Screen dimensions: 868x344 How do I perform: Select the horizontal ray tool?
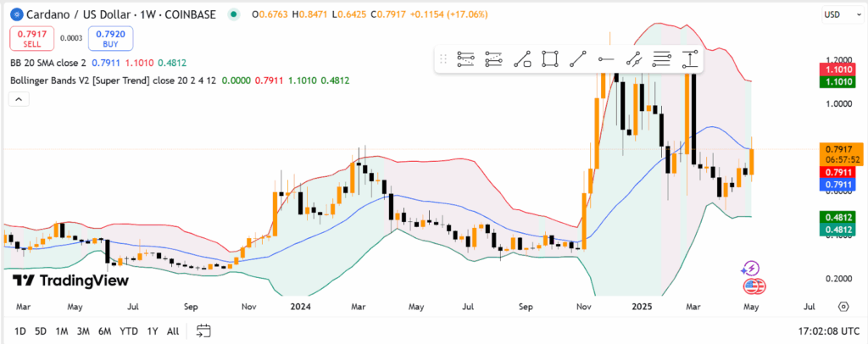606,58
